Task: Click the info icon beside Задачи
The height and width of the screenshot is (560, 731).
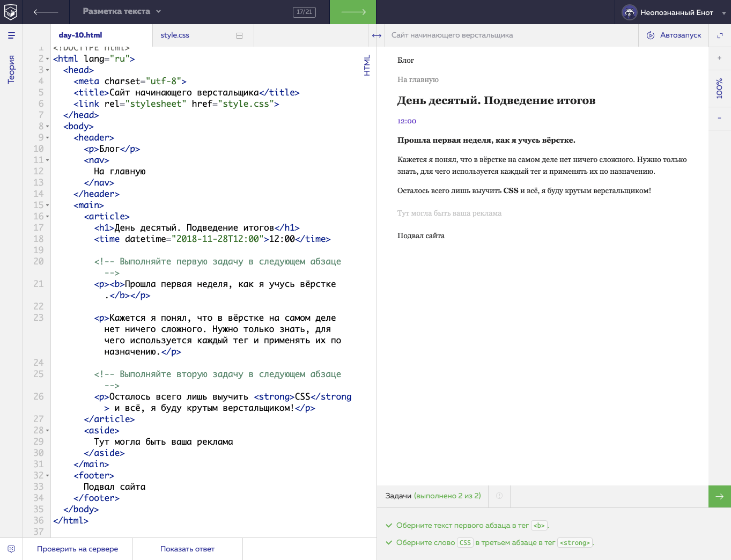Action: click(x=499, y=496)
